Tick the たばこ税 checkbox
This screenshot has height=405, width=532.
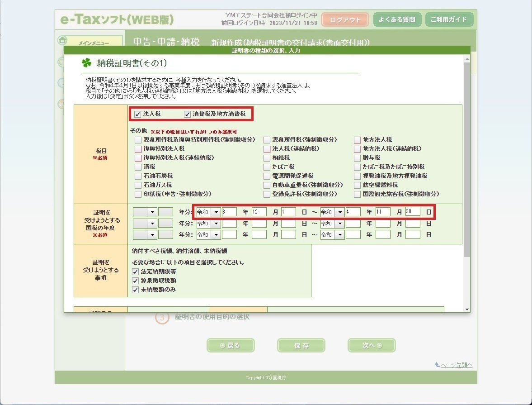tap(267, 167)
